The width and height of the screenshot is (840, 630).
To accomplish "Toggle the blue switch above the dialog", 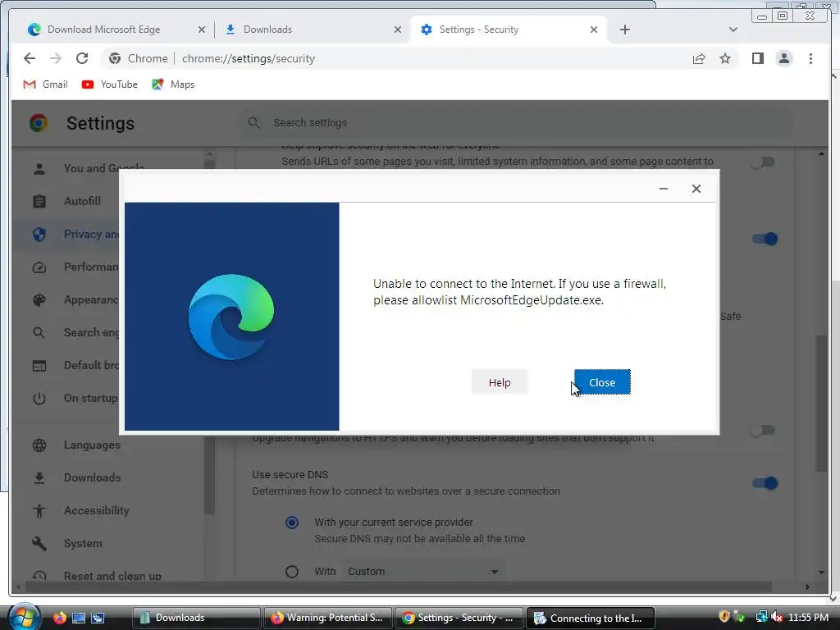I will tap(765, 239).
